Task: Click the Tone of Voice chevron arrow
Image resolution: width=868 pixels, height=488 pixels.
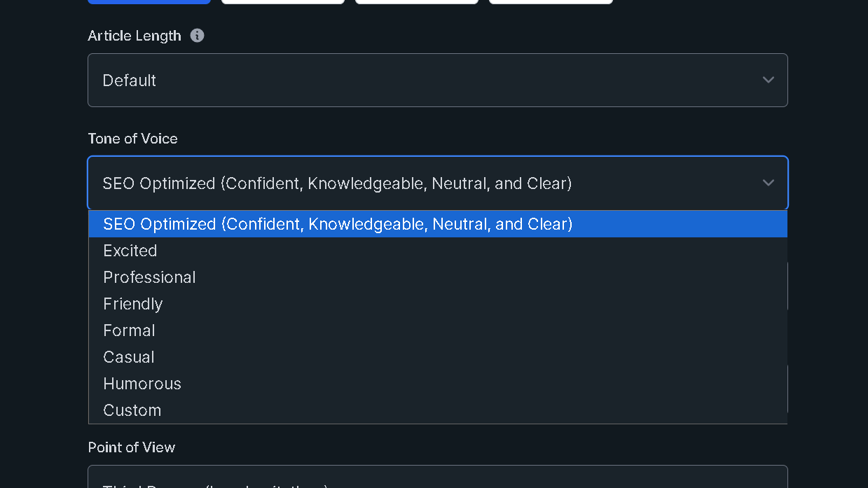Action: point(768,183)
